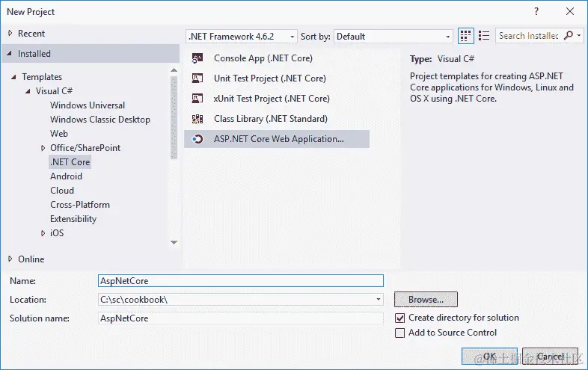Open the .NET Framework 4.6.2 version dropdown
This screenshot has height=370, width=588.
(292, 37)
